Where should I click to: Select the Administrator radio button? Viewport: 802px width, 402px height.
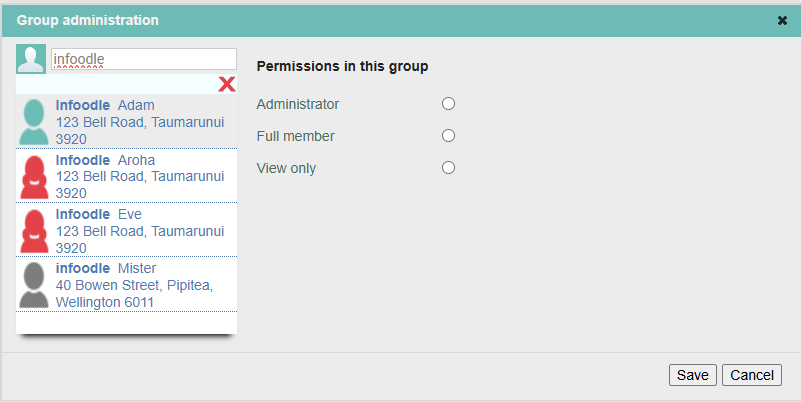point(449,104)
